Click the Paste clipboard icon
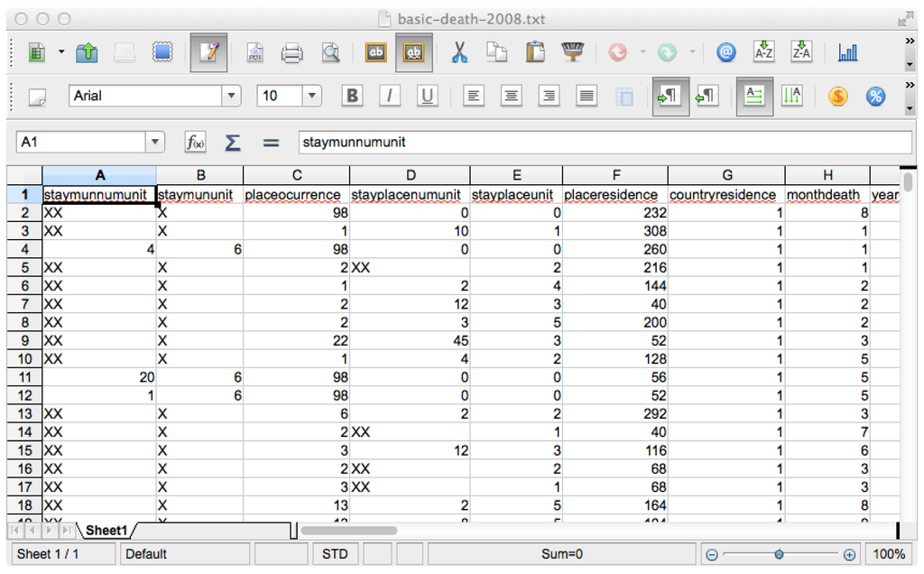The height and width of the screenshot is (574, 924). [x=535, y=53]
